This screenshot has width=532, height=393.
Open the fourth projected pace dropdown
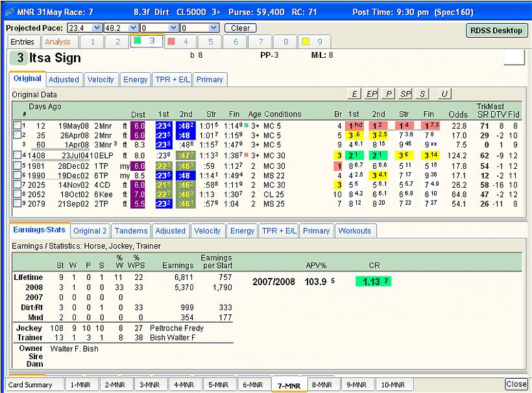pyautogui.click(x=213, y=28)
